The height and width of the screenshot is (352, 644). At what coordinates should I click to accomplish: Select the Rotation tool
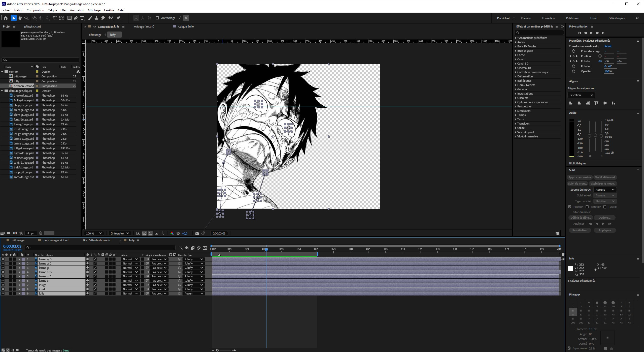pos(55,18)
